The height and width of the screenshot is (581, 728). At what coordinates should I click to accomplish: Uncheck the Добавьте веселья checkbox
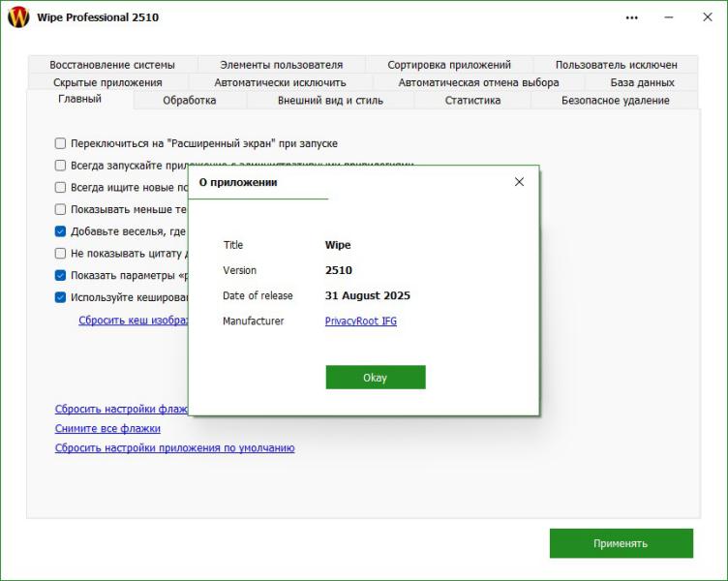60,231
